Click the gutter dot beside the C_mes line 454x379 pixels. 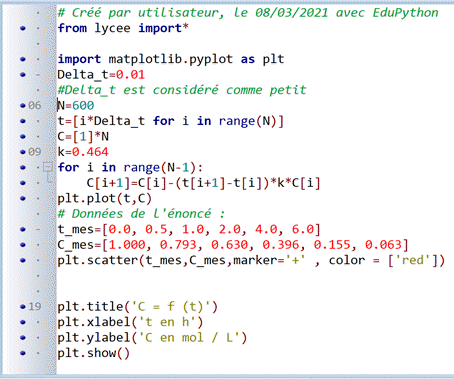point(23,245)
